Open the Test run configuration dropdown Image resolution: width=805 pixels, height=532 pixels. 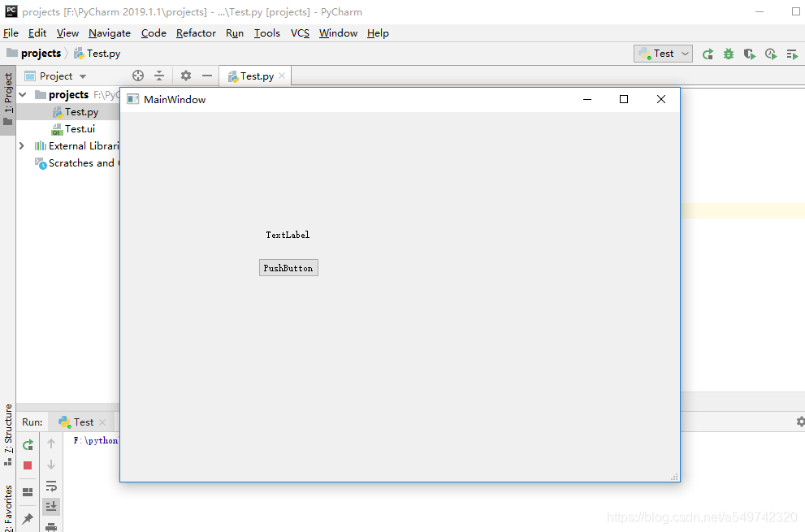[664, 54]
